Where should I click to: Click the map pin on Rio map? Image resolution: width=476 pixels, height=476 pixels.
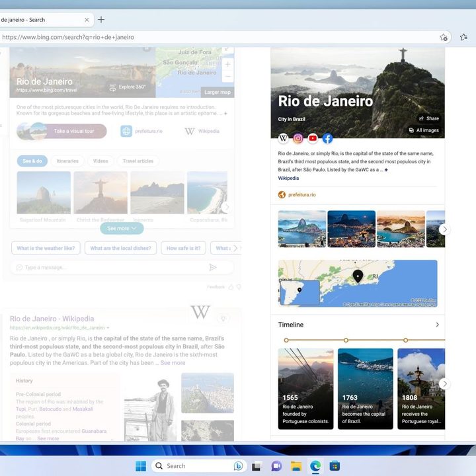point(358,276)
